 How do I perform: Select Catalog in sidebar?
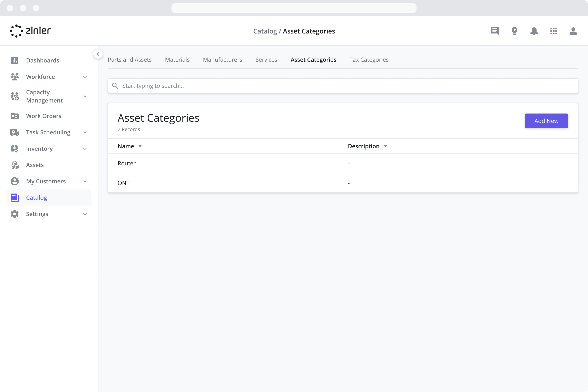point(49,197)
